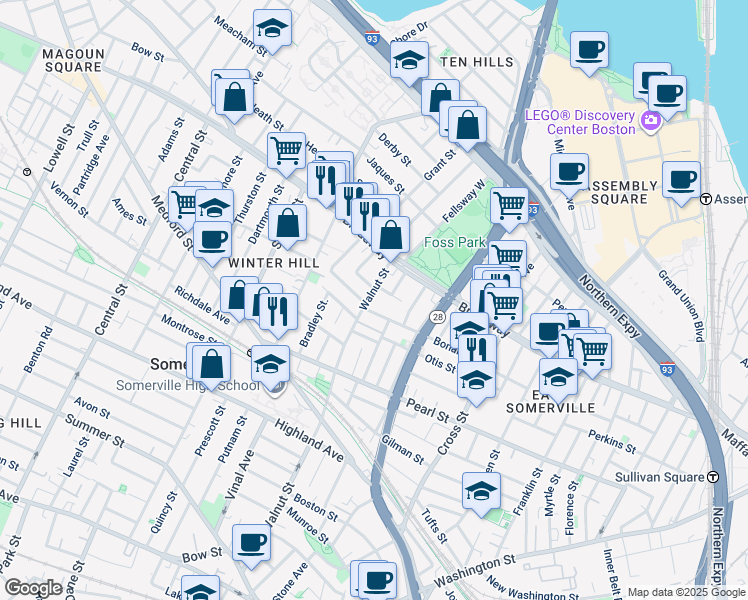
Task: Click the TEN HILLS neighborhood label
Action: [x=477, y=62]
